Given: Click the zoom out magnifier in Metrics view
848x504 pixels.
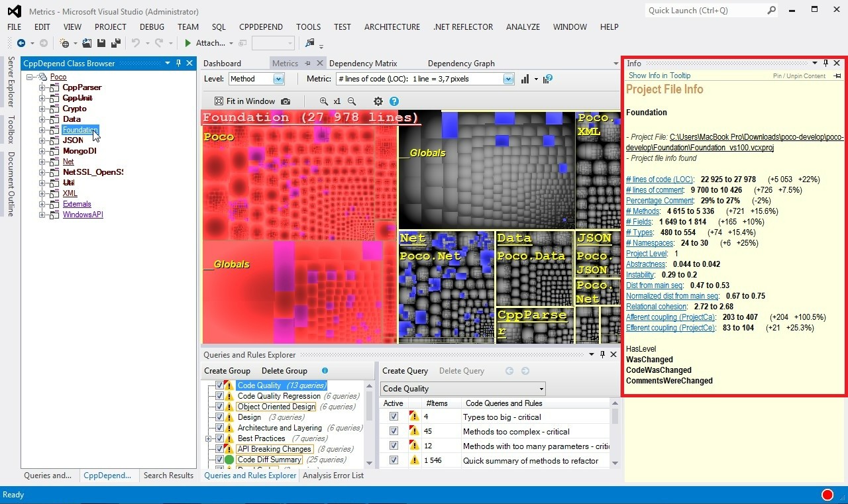Looking at the screenshot, I should point(352,101).
